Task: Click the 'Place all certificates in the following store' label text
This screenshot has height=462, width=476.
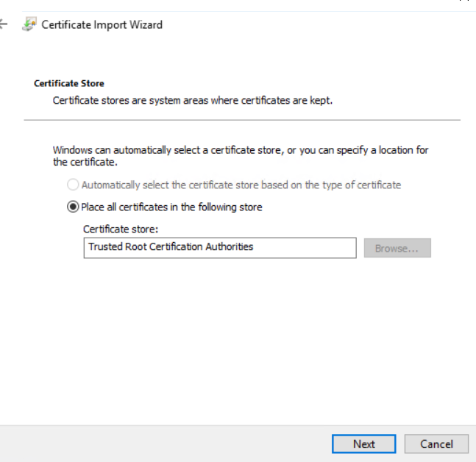Action: point(171,207)
